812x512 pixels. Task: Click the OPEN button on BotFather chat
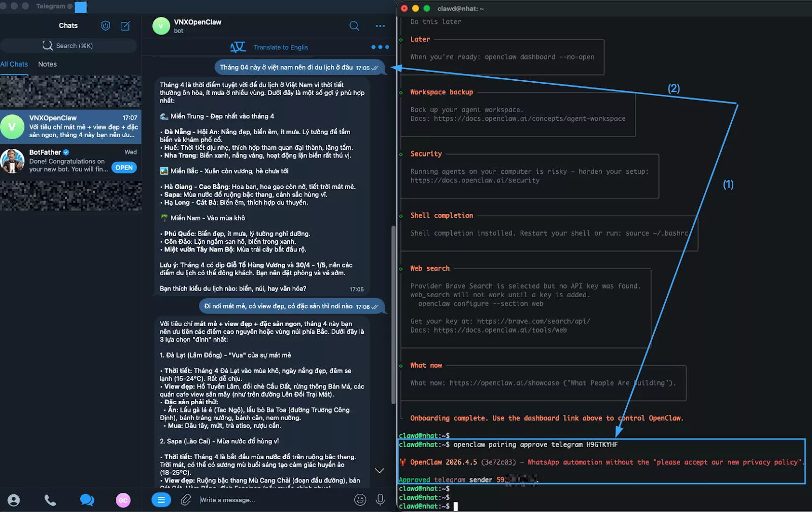124,167
